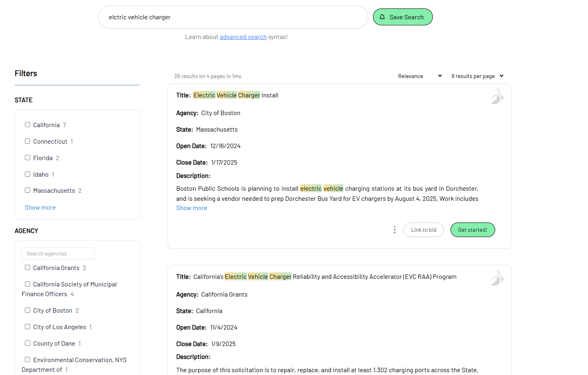Click California's EVC RAA Program title
The height and width of the screenshot is (375, 588).
point(325,277)
